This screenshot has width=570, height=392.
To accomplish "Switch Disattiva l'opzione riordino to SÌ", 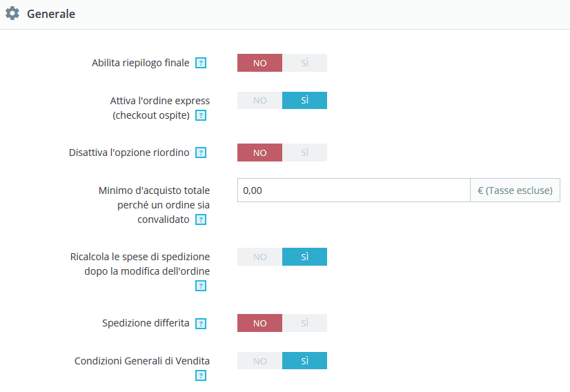I will tap(304, 153).
